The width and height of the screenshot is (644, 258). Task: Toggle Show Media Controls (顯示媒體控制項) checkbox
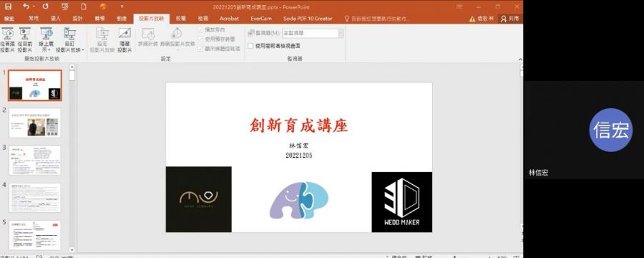(x=200, y=49)
